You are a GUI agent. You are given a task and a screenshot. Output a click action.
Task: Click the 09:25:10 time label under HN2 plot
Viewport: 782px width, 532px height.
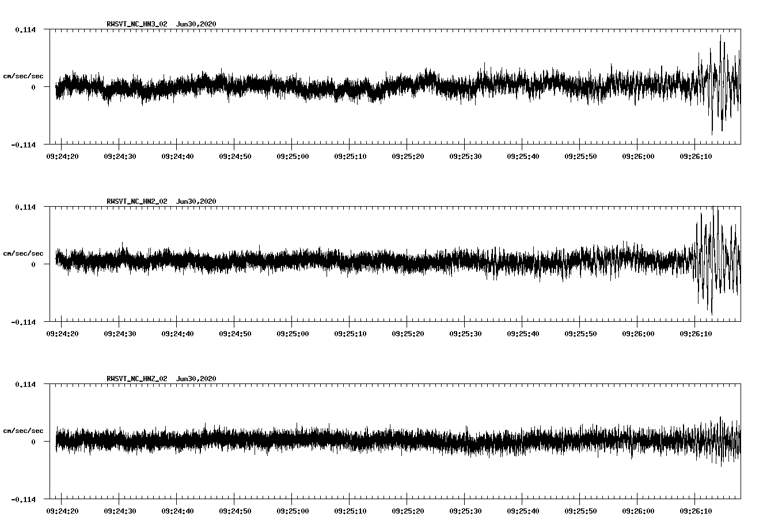[x=350, y=333]
